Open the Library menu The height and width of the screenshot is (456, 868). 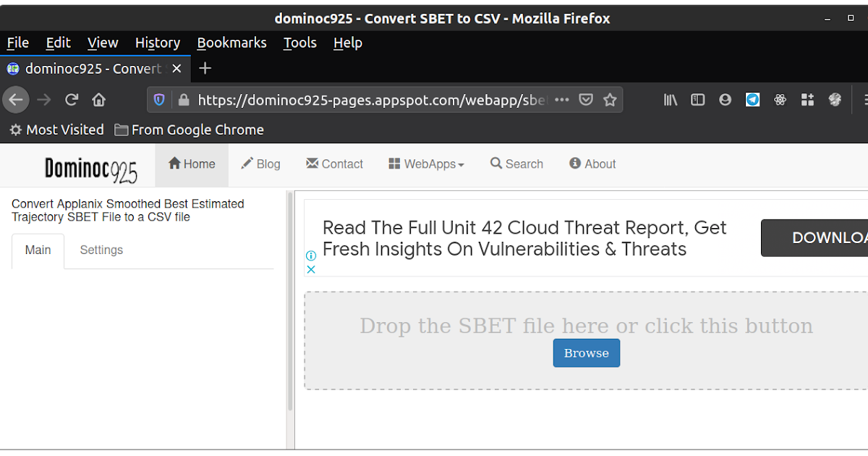[x=671, y=99]
